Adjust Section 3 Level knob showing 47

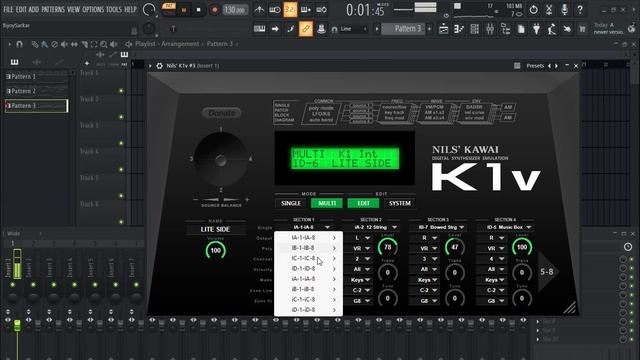pyautogui.click(x=455, y=247)
